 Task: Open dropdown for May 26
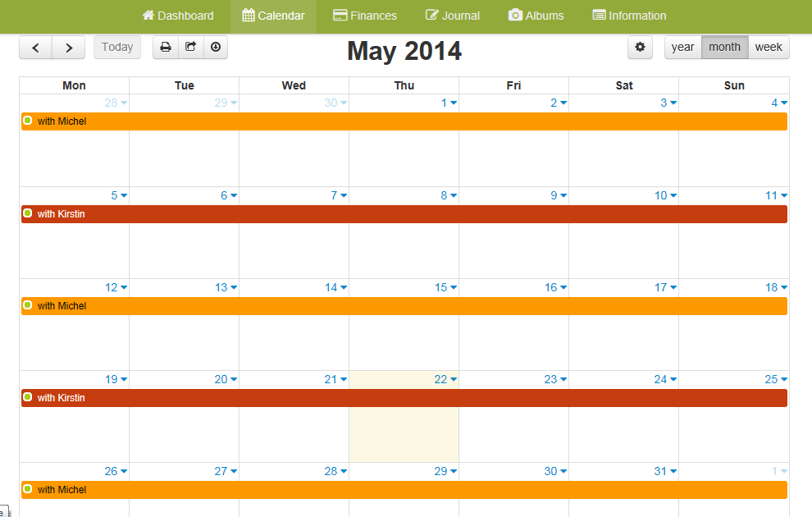[x=124, y=471]
